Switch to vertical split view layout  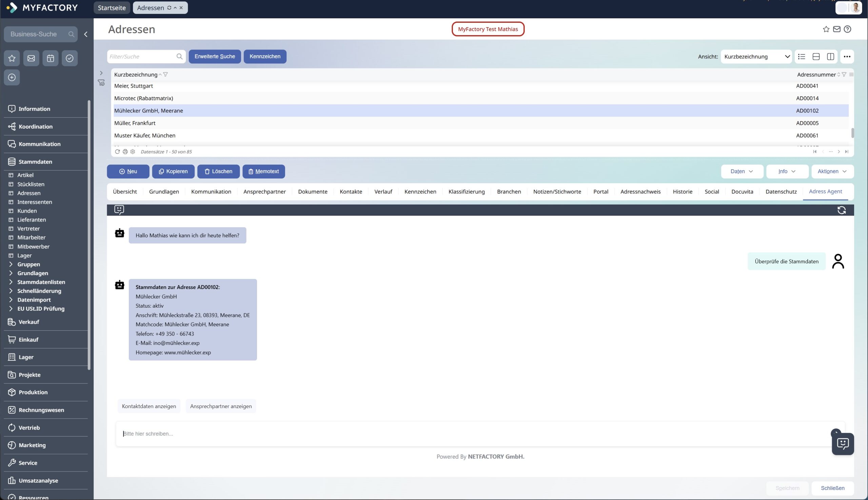(x=830, y=57)
